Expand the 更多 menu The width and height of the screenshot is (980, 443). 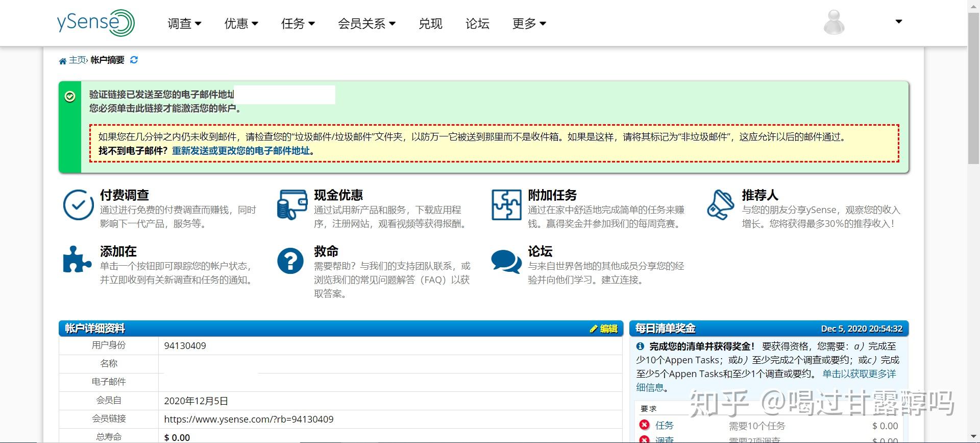pos(529,24)
